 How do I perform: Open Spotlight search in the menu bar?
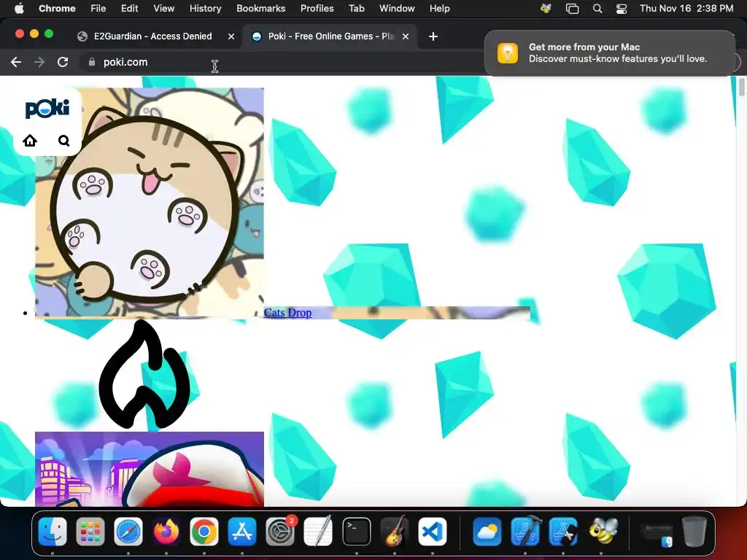[x=597, y=9]
